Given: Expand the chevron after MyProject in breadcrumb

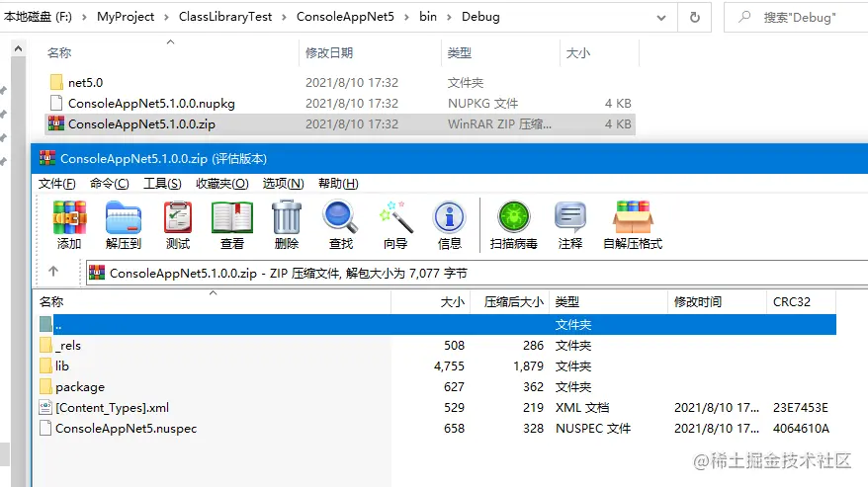Looking at the screenshot, I should (166, 17).
